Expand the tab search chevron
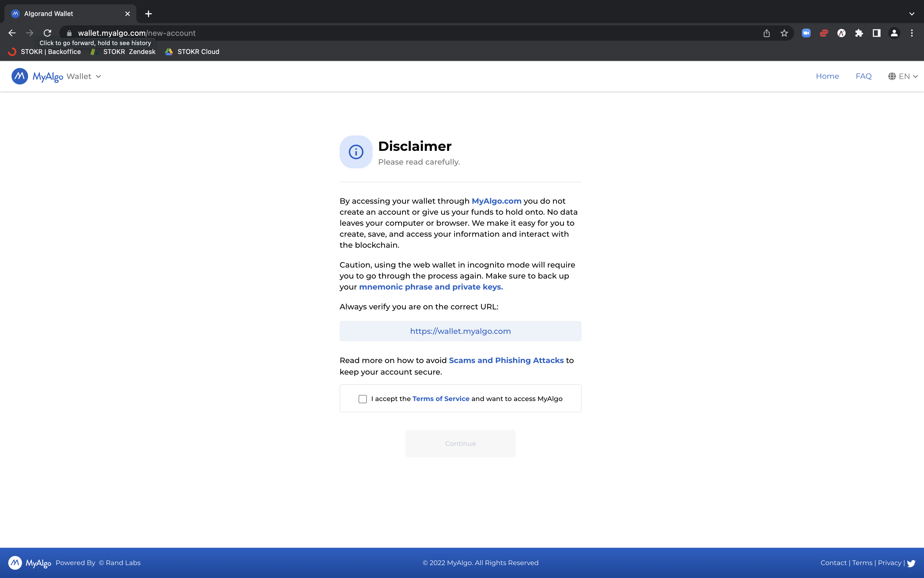 click(912, 14)
